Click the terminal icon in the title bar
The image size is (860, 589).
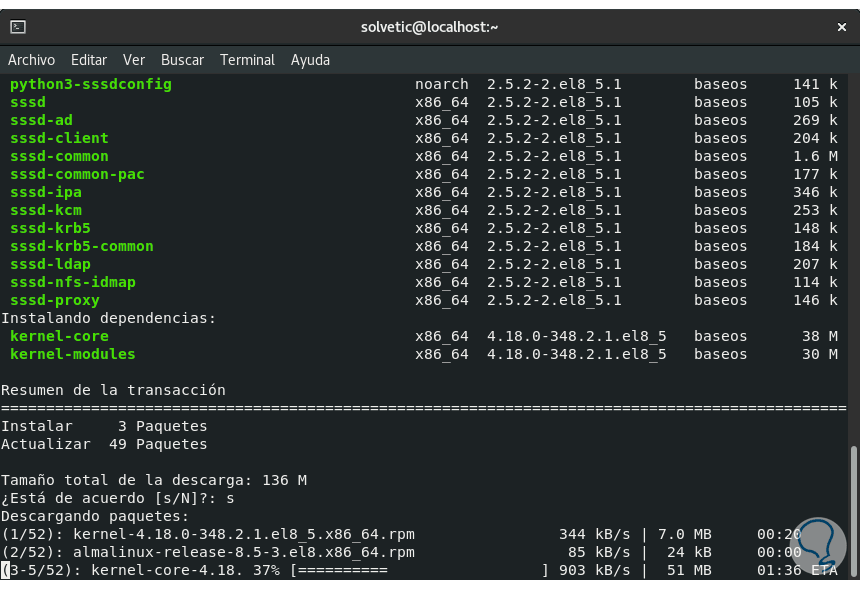point(18,27)
